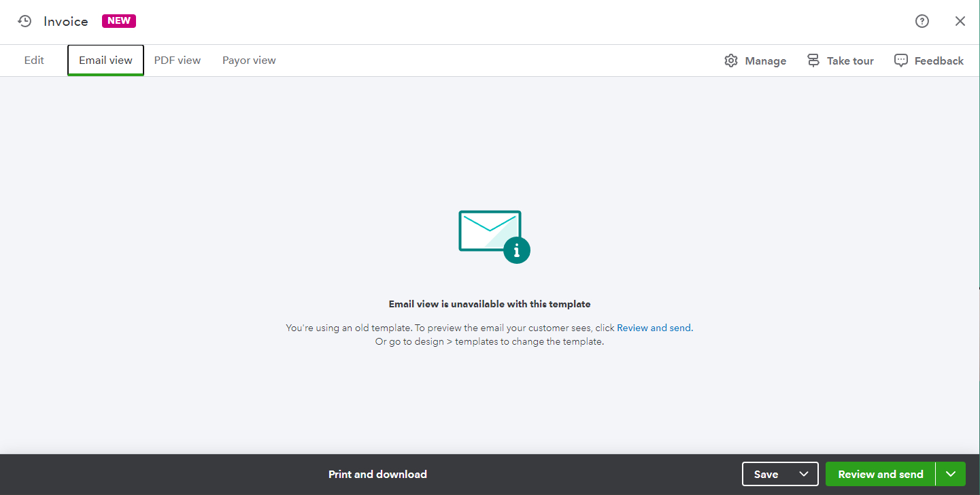980x495 pixels.
Task: Expand the Review and send options arrow
Action: point(951,475)
